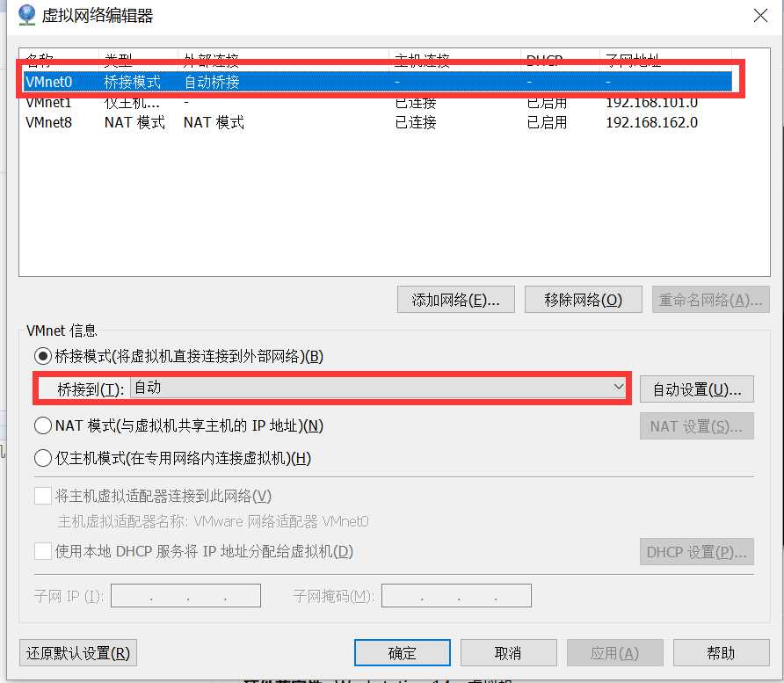
Task: Click 已启用 DHCP cell in VMnet8 row
Action: 547,122
